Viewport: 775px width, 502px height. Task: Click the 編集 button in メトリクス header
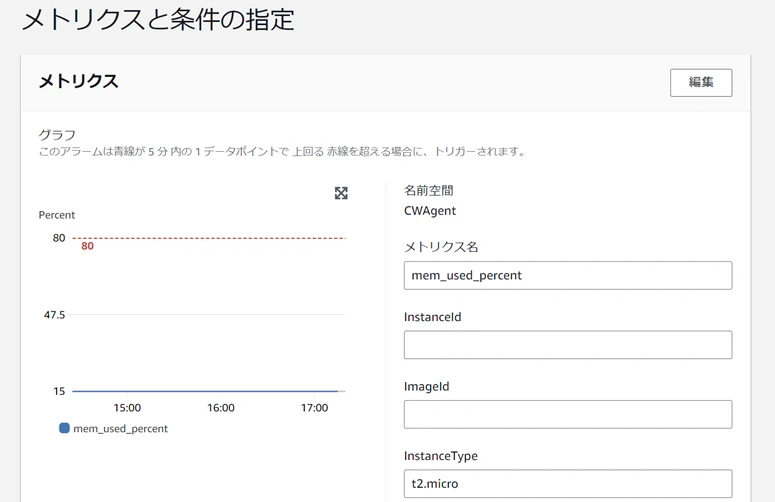tap(701, 83)
